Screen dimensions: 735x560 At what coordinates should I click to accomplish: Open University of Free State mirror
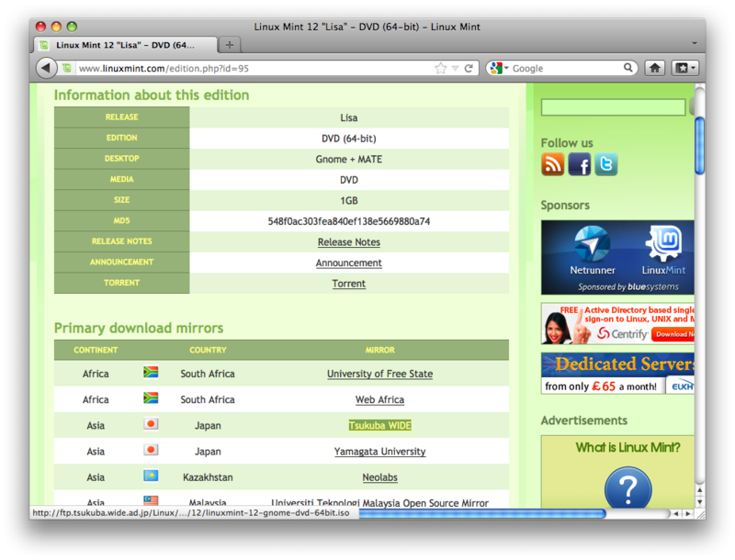[379, 374]
